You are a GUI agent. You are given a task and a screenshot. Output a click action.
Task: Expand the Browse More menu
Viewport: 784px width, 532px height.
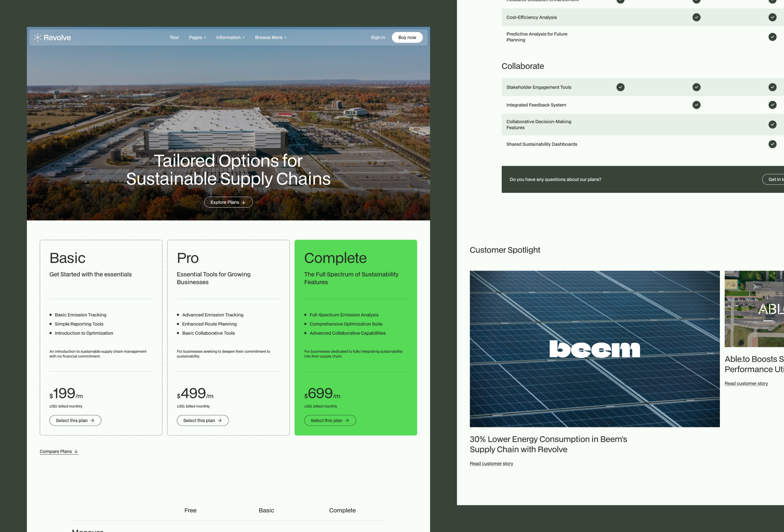[270, 38]
